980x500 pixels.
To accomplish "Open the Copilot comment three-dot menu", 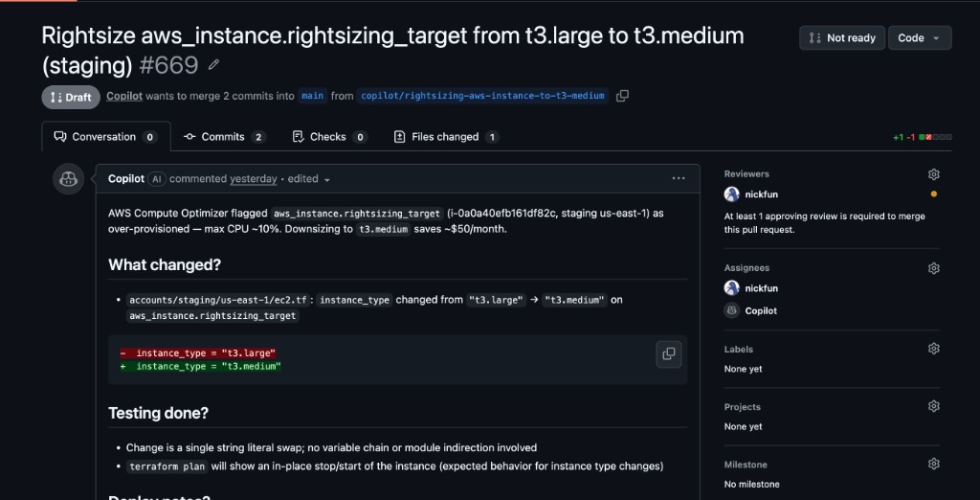I will 679,178.
